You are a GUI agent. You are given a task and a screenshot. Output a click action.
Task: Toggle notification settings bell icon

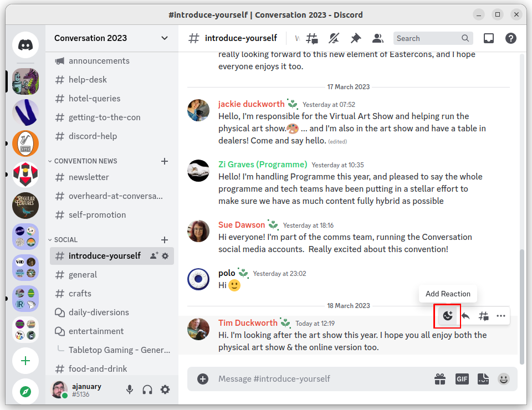point(334,38)
